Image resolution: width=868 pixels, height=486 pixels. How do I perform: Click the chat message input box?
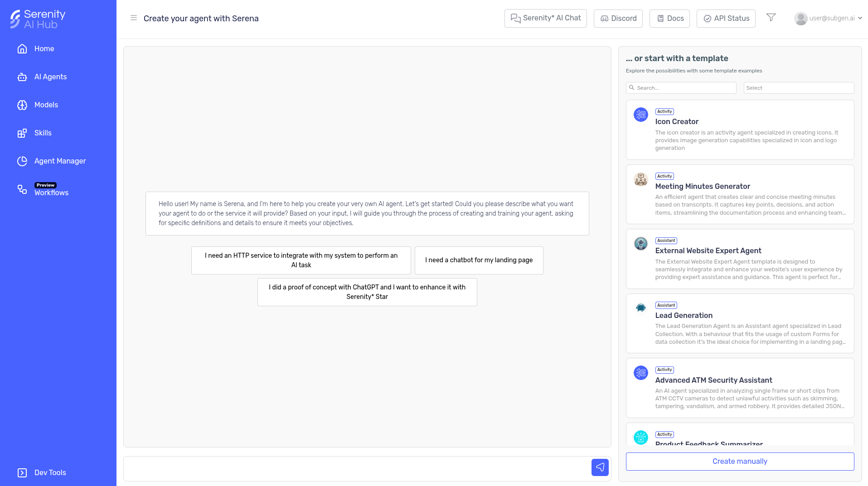[x=356, y=468]
